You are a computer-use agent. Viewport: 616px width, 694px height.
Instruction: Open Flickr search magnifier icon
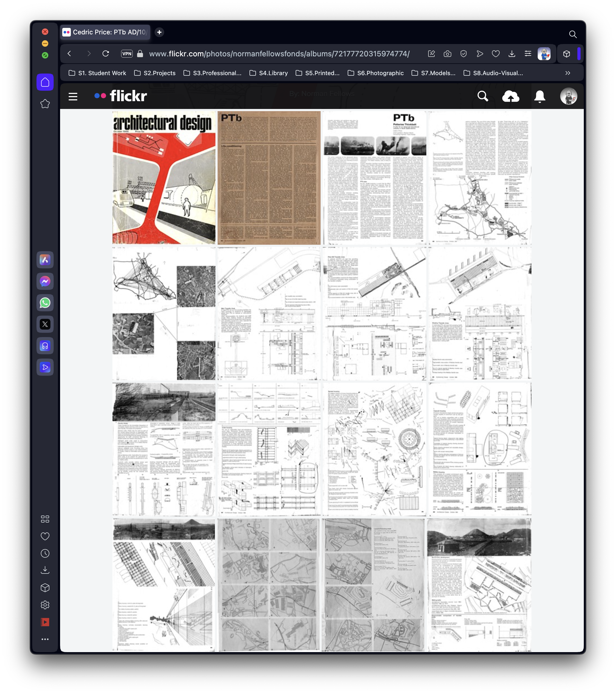click(482, 96)
